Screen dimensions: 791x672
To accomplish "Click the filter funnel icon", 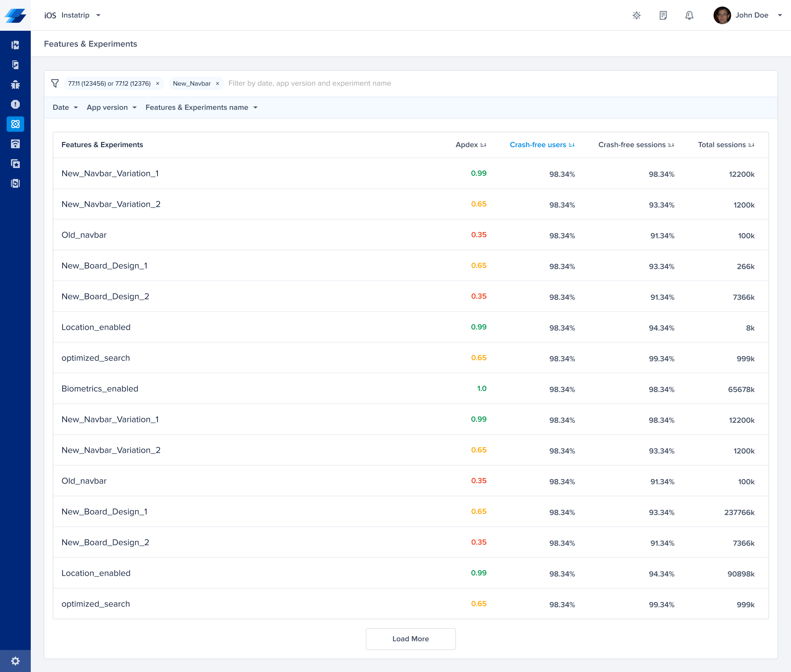I will 55,83.
